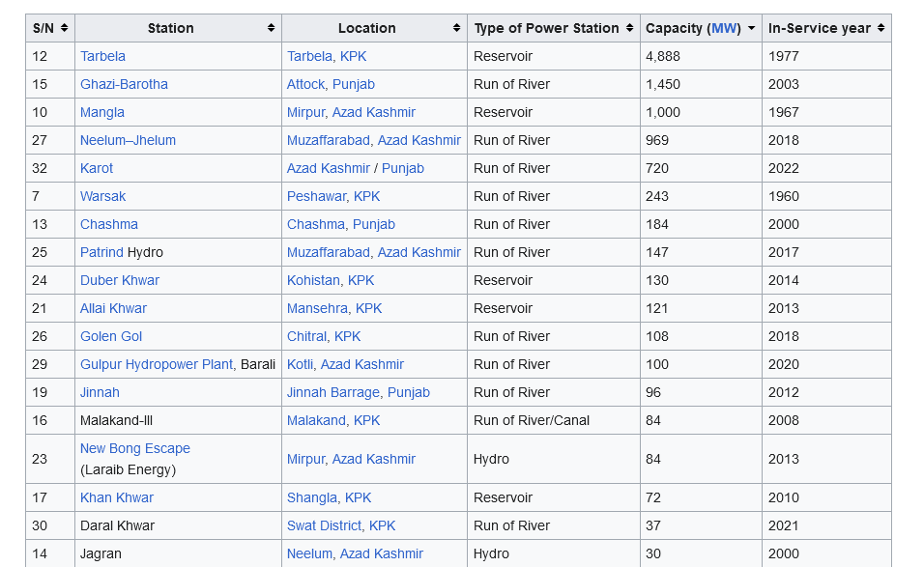Screen dimensions: 924x567
Task: Open the Swat District location link
Action: coord(324,525)
